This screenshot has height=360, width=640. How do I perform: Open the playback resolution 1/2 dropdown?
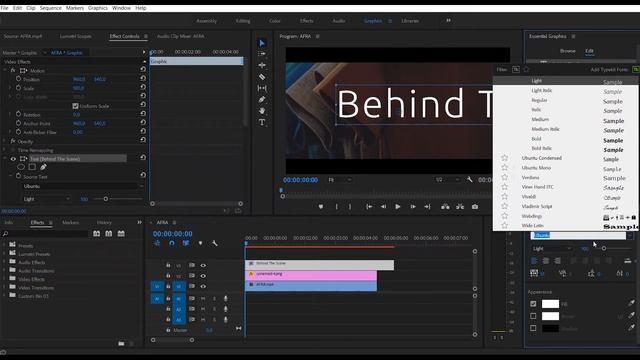(447, 180)
